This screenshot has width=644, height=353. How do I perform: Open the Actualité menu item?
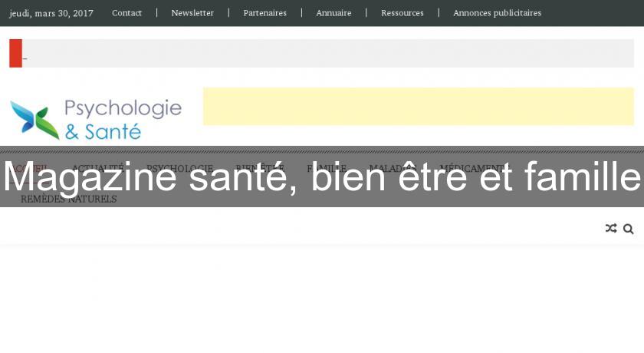tap(98, 168)
